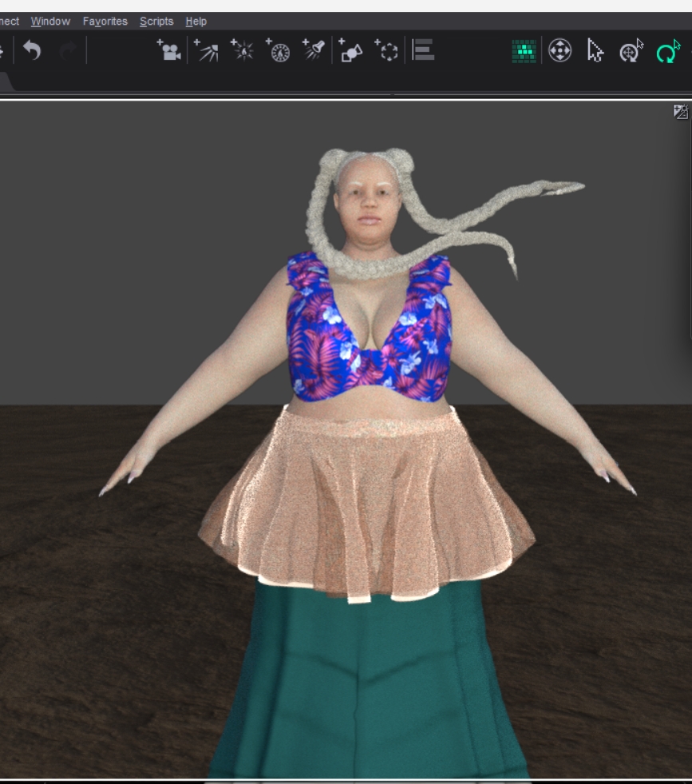Screen dimensions: 692x784
Task: Create a new spotlight
Action: [x=314, y=51]
